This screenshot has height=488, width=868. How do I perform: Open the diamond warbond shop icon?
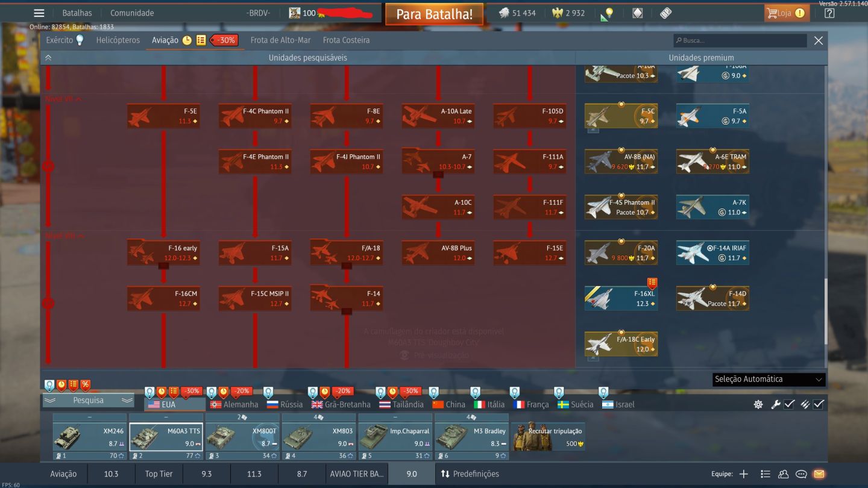pyautogui.click(x=637, y=13)
